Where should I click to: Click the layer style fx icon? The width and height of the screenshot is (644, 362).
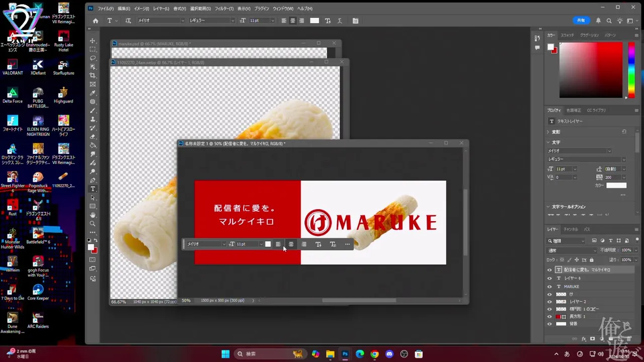(x=584, y=339)
